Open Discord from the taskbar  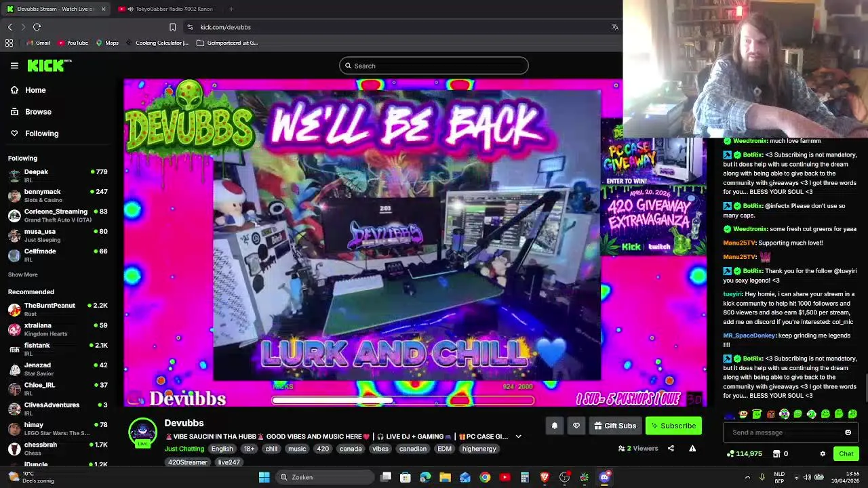[604, 477]
